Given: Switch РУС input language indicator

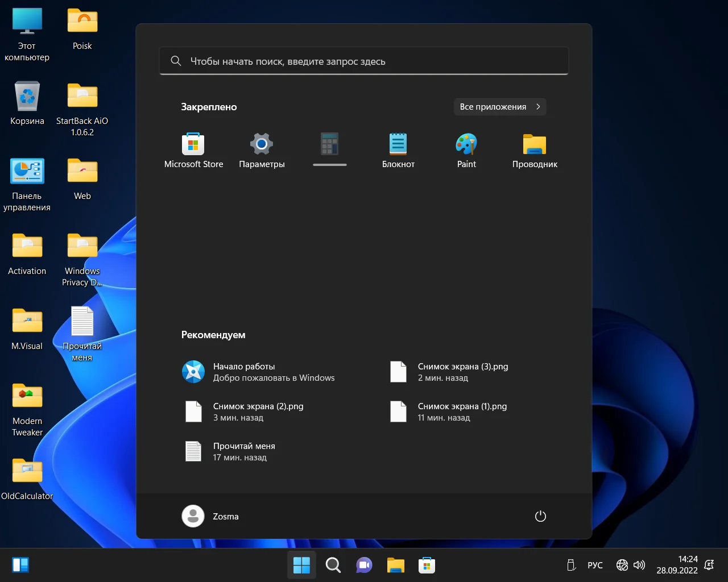Looking at the screenshot, I should point(595,565).
